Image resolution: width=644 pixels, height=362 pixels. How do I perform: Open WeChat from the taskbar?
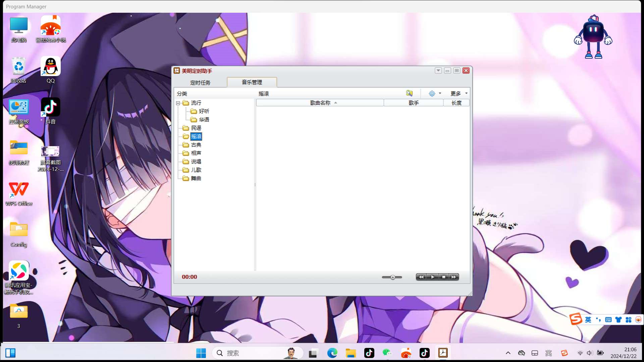[x=387, y=353]
